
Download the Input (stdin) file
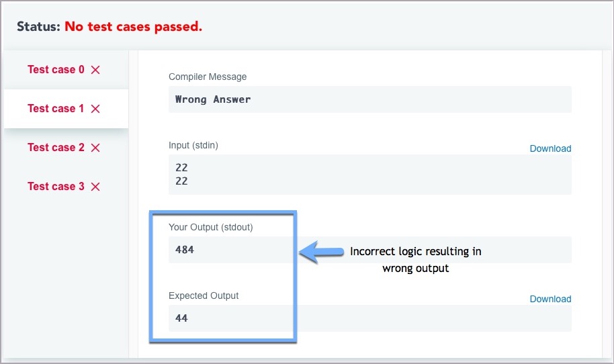click(x=550, y=148)
